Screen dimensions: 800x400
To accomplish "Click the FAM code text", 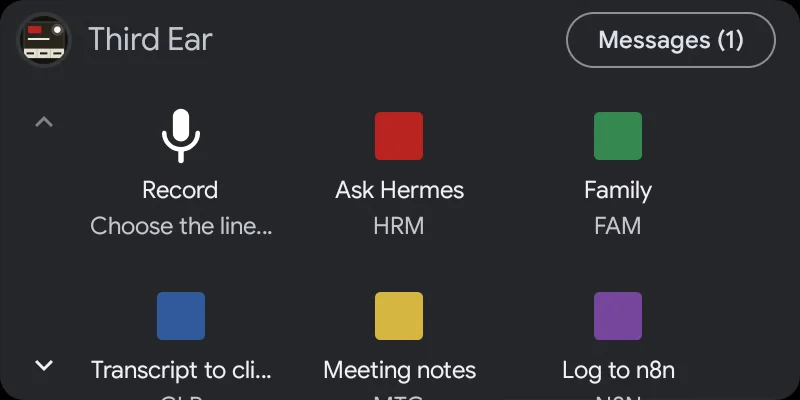I will (618, 227).
